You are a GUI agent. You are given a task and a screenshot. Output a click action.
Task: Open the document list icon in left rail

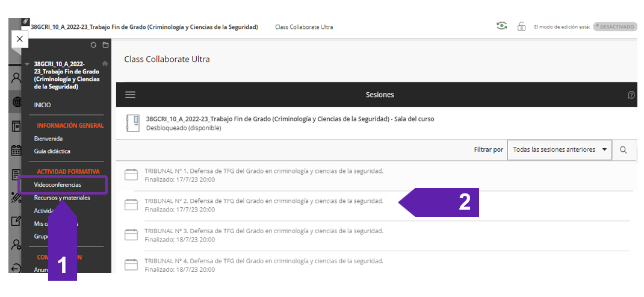pyautogui.click(x=16, y=175)
